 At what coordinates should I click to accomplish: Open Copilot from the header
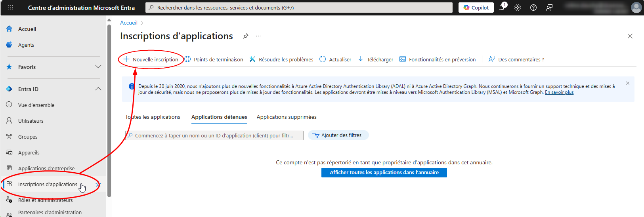(476, 8)
